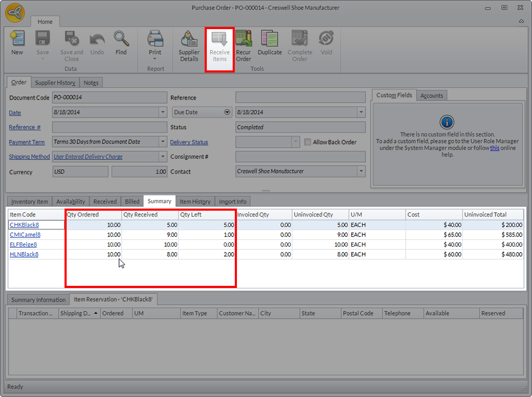Toggle the Due Date selector round button

(227, 112)
